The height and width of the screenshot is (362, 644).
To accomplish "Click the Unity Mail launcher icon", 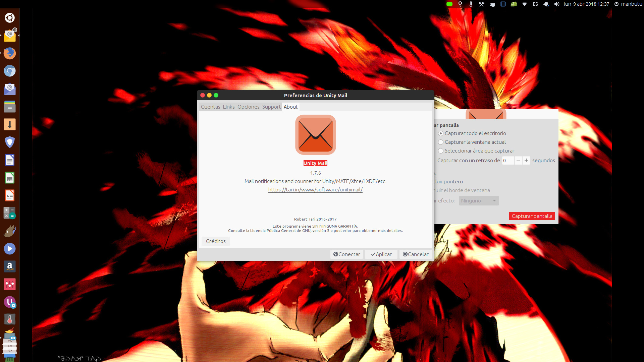I will click(10, 36).
